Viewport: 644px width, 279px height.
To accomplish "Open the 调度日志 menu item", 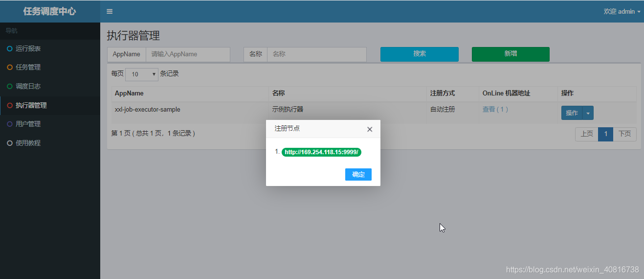I will tap(50, 86).
